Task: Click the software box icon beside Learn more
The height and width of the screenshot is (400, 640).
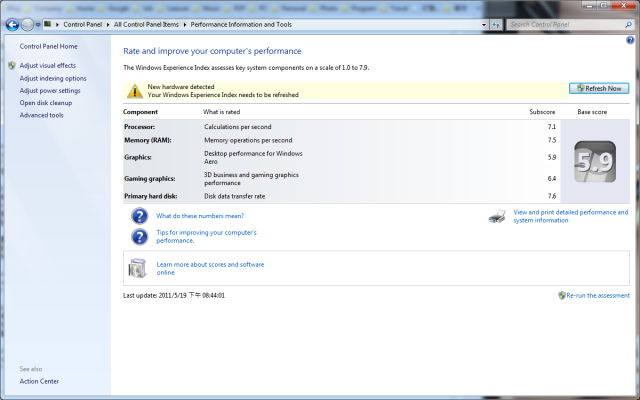Action: [x=137, y=268]
